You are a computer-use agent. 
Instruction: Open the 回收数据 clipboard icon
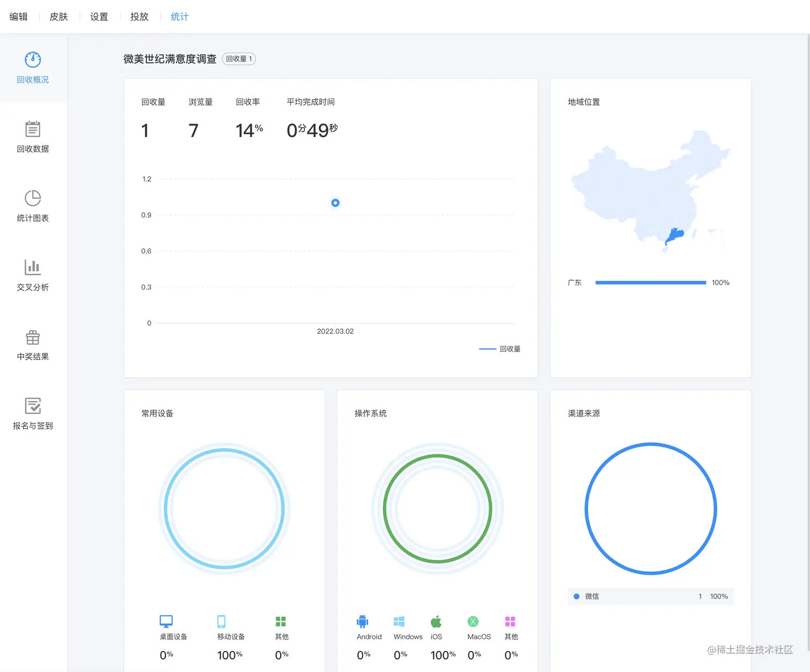33,129
